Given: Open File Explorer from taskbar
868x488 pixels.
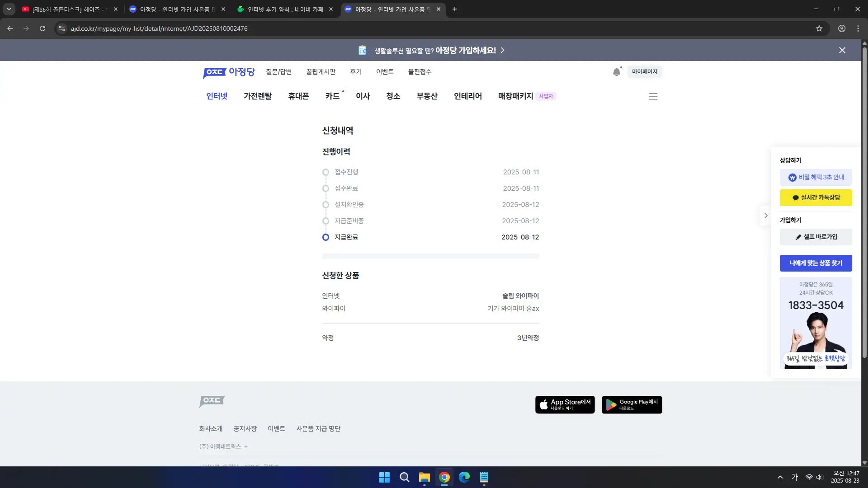Looking at the screenshot, I should click(x=424, y=477).
